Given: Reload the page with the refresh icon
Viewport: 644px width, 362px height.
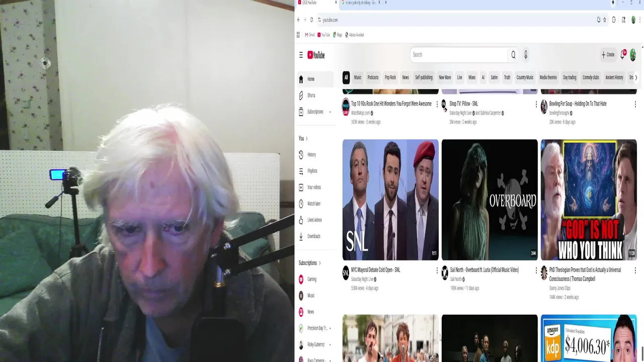Looking at the screenshot, I should pyautogui.click(x=311, y=20).
